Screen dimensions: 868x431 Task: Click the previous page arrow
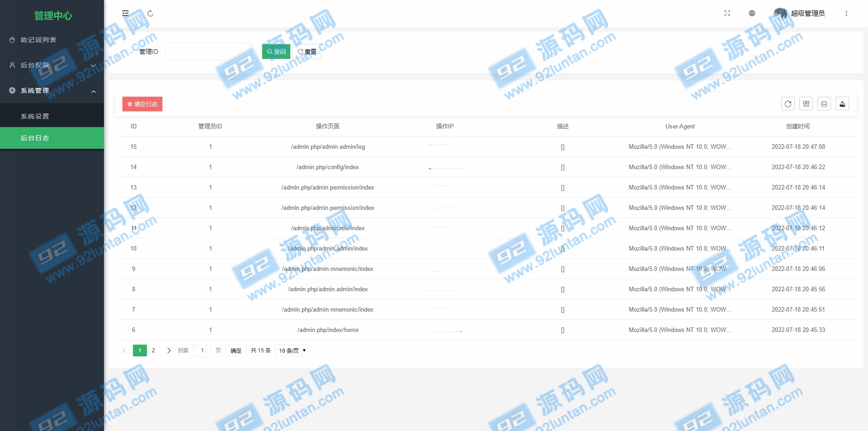tap(124, 350)
